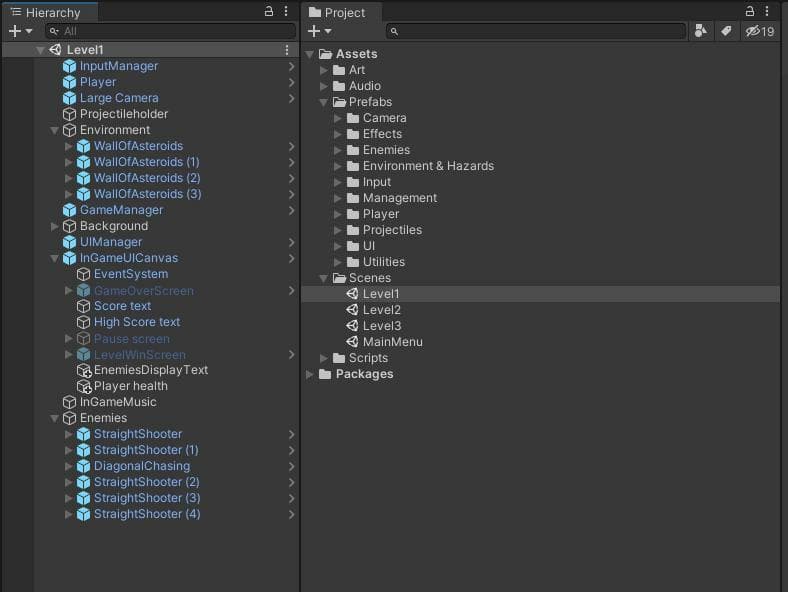This screenshot has width=788, height=592.
Task: Click the EnemiesDisplayText added-object icon
Action: click(x=83, y=371)
